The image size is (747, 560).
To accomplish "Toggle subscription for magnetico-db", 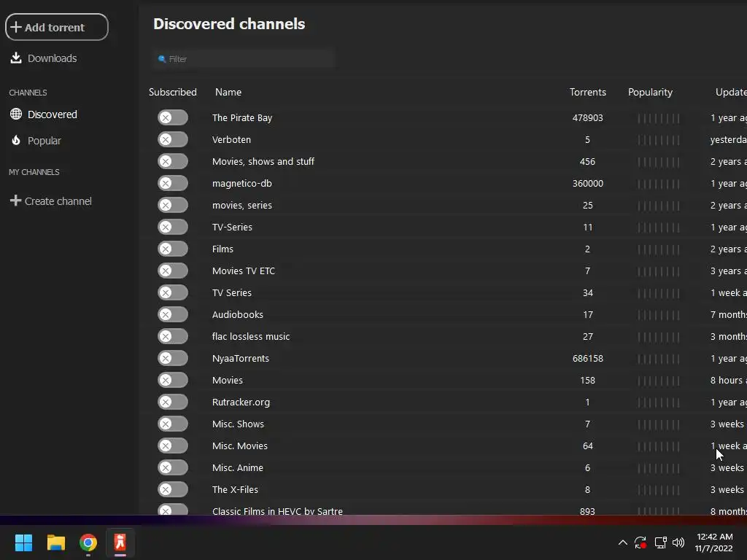I will 173,183.
